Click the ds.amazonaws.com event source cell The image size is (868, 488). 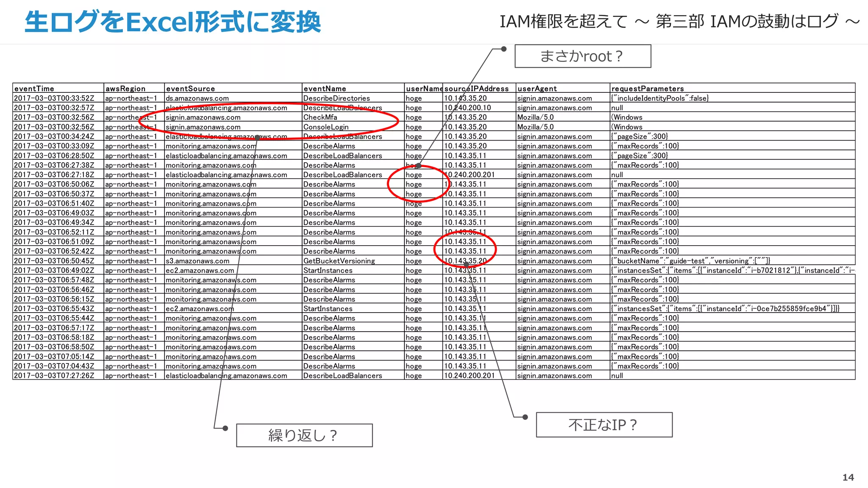(233, 98)
